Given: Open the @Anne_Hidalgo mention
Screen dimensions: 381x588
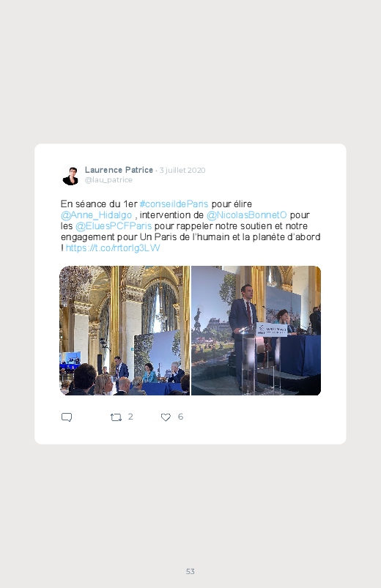Looking at the screenshot, I should (97, 215).
